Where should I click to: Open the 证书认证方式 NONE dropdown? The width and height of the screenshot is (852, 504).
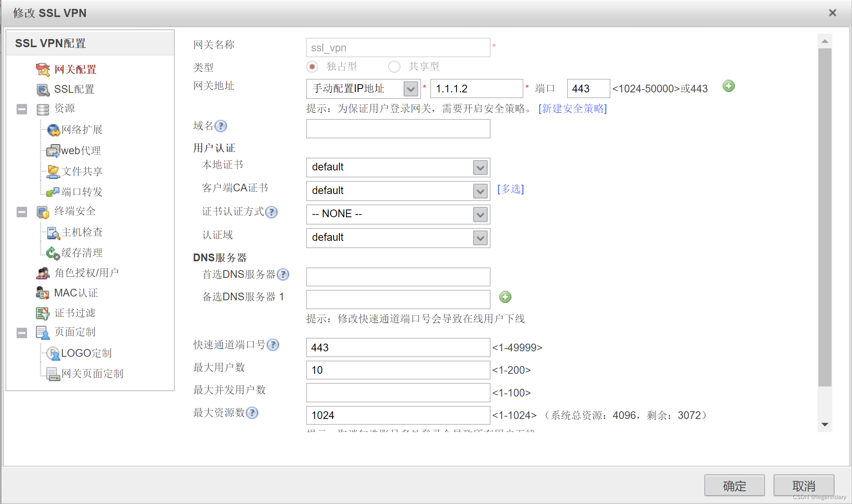[x=480, y=215]
